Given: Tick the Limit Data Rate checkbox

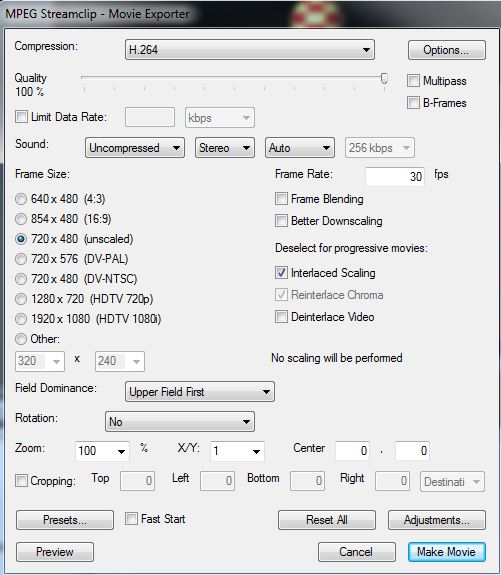Looking at the screenshot, I should click(21, 117).
